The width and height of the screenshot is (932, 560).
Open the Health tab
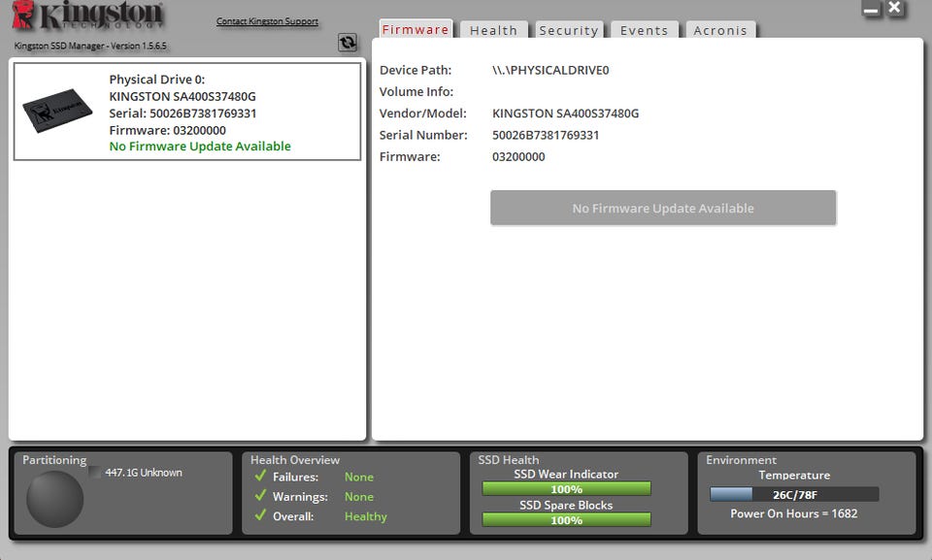(x=493, y=30)
